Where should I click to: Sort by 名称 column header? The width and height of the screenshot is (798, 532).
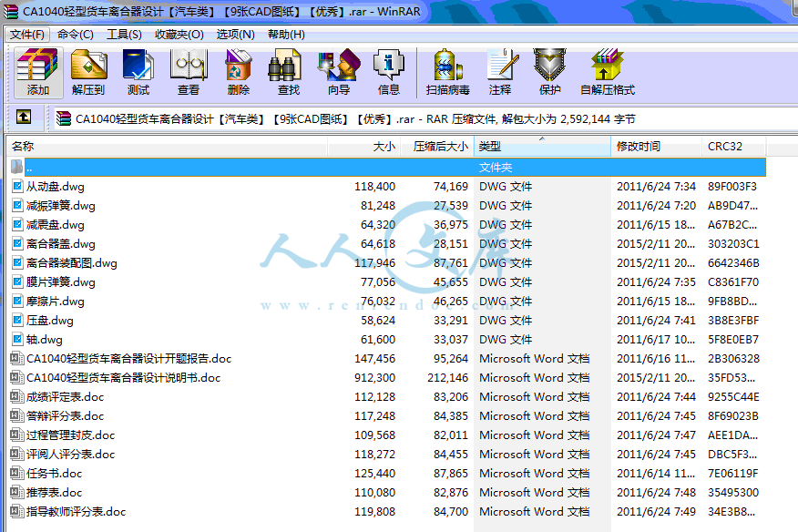tap(167, 147)
